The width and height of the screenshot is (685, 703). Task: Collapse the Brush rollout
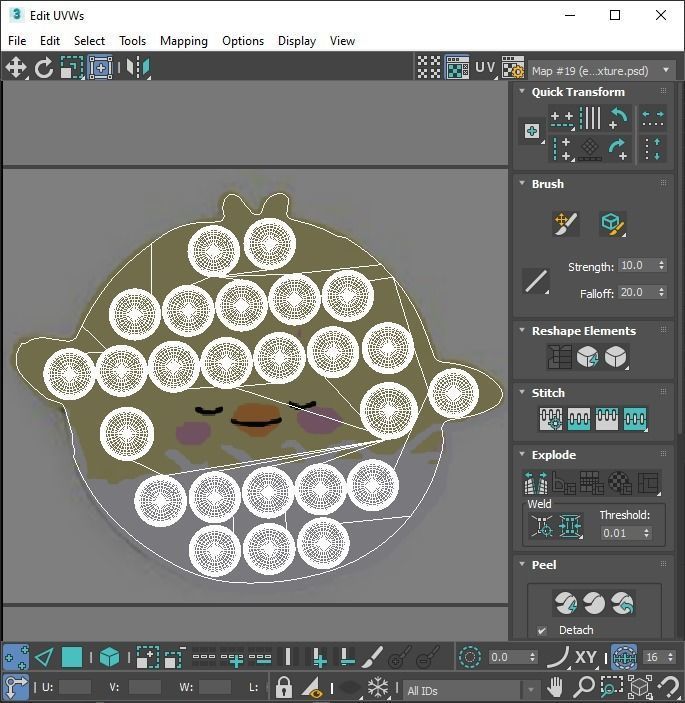(x=522, y=183)
